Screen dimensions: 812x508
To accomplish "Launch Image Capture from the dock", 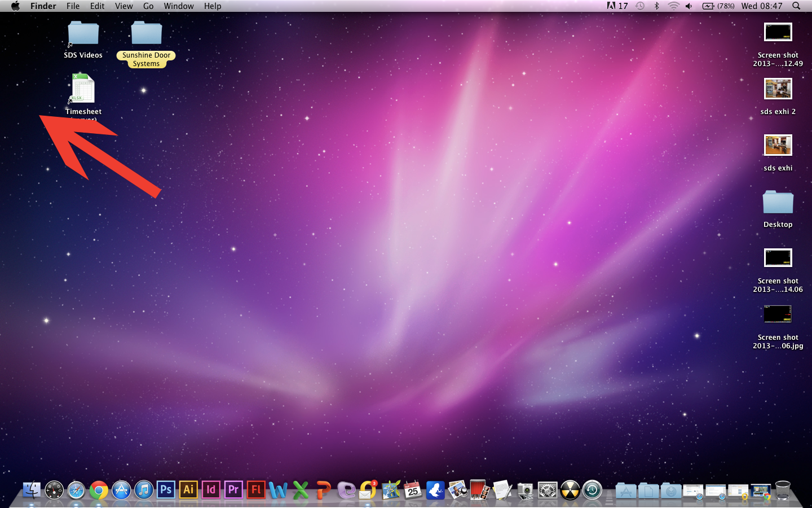I will pyautogui.click(x=525, y=490).
